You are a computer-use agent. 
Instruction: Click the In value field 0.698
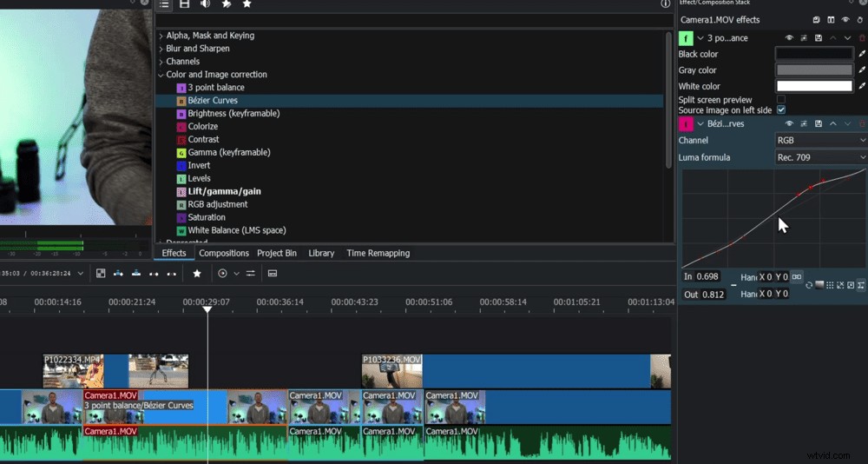click(x=707, y=276)
